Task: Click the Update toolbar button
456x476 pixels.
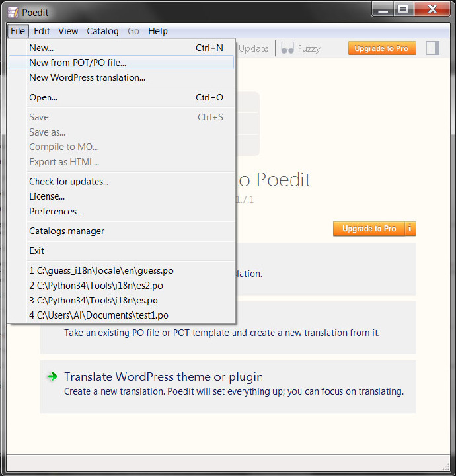Action: tap(253, 48)
